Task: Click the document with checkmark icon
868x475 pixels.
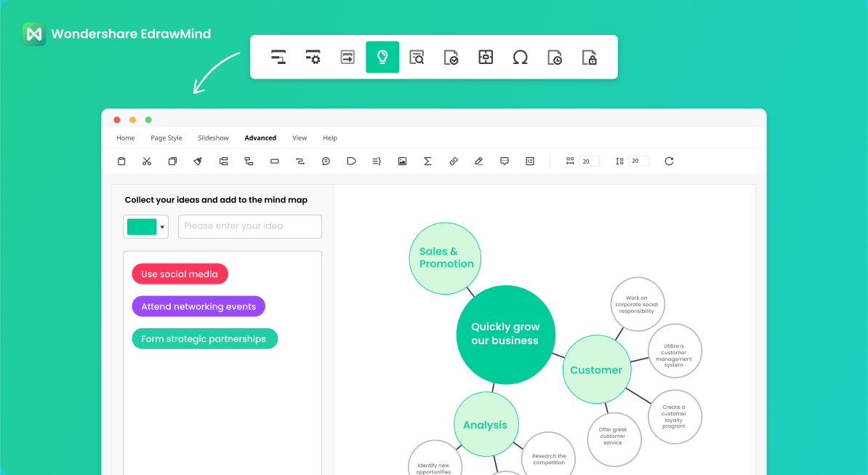Action: click(451, 57)
